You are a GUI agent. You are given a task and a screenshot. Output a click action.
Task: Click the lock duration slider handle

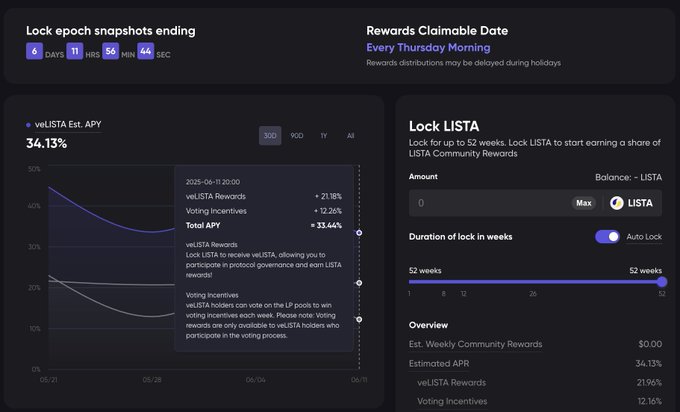(662, 282)
